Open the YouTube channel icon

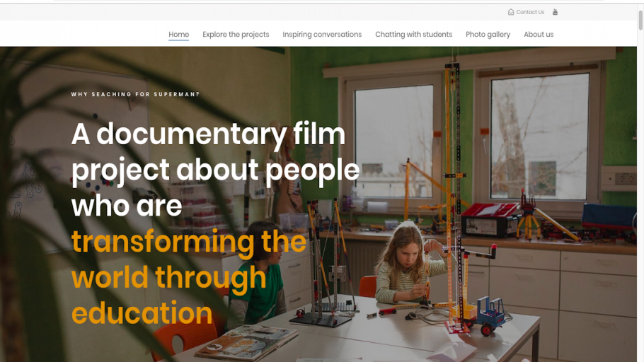point(555,12)
